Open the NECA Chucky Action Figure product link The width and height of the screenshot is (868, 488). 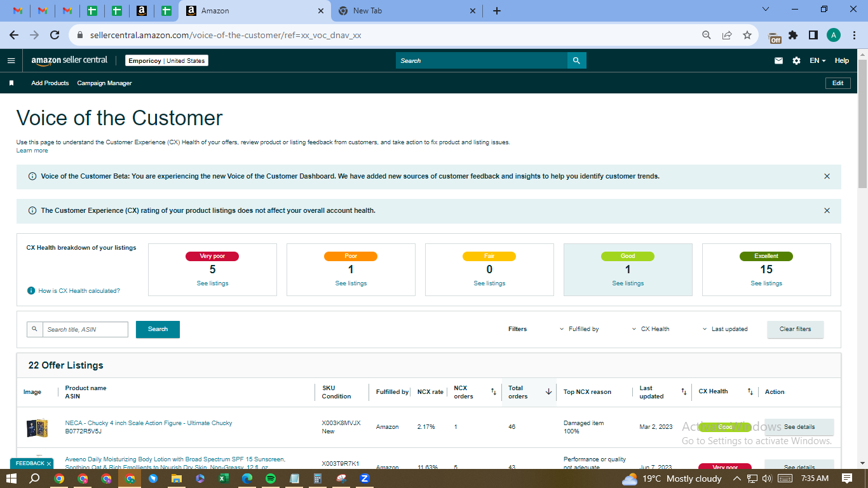click(x=149, y=423)
